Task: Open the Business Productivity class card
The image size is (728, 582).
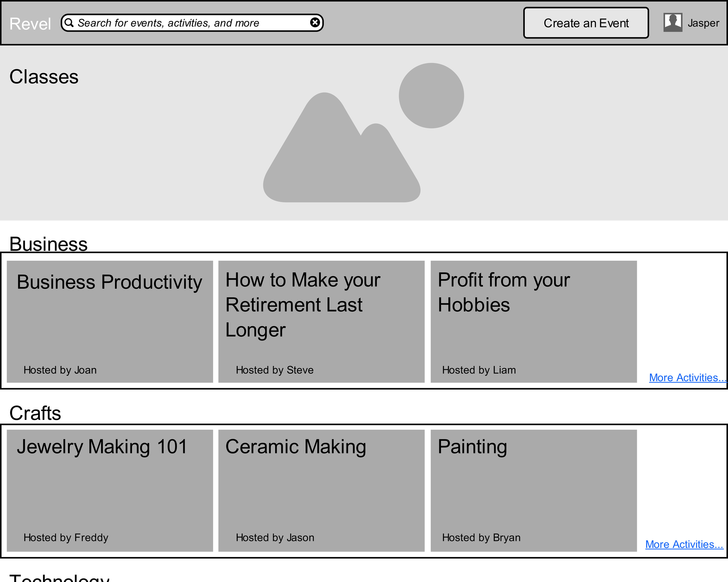Action: (x=110, y=322)
